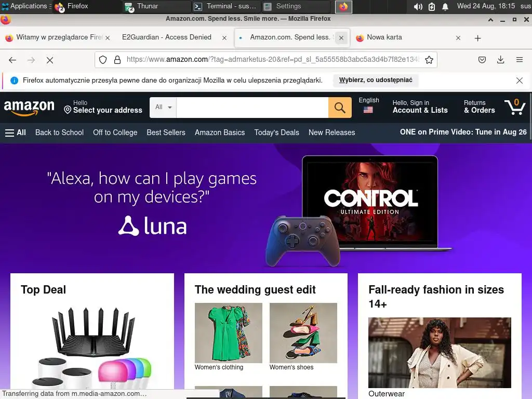Click the Women's clothing label link

coord(219,367)
